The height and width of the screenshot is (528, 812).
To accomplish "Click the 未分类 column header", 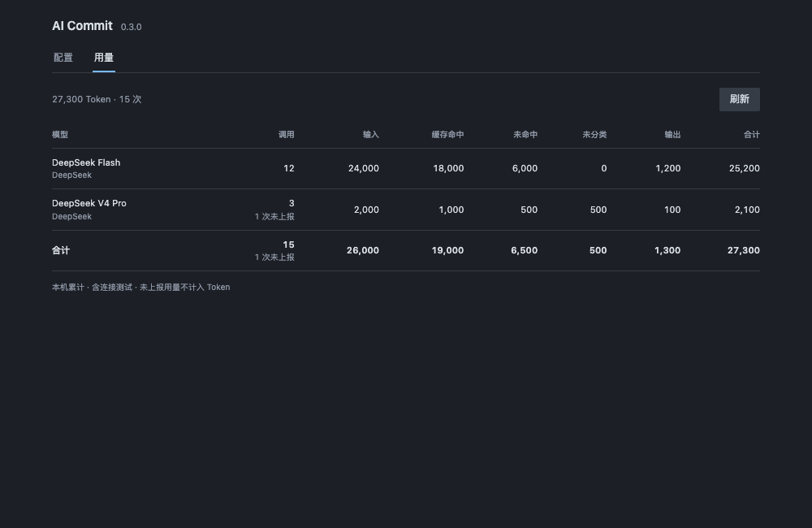I will coord(594,134).
